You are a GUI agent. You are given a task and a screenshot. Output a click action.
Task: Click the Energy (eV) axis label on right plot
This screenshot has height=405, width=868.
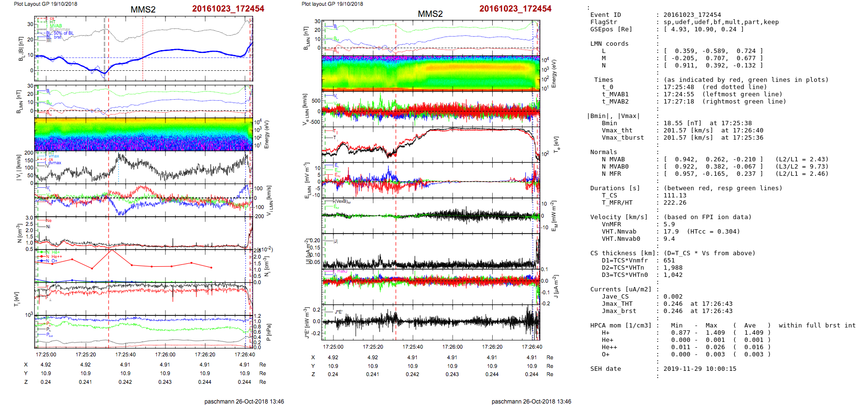(x=553, y=74)
